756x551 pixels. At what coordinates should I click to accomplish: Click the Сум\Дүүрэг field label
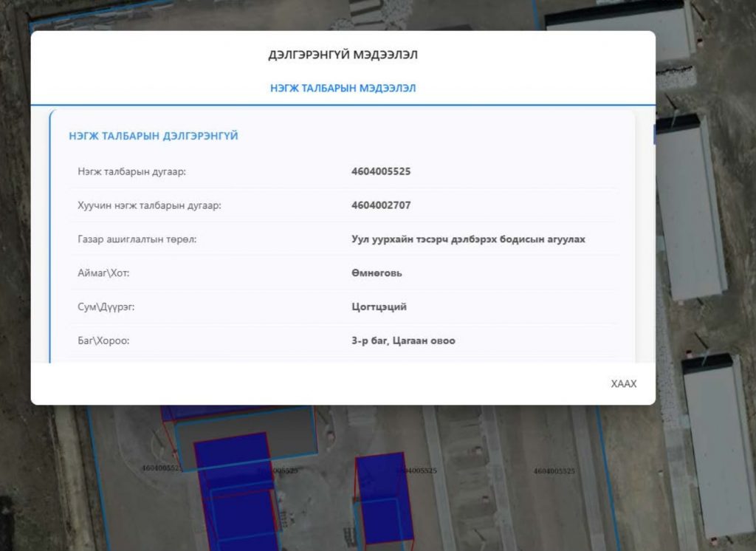coord(106,307)
